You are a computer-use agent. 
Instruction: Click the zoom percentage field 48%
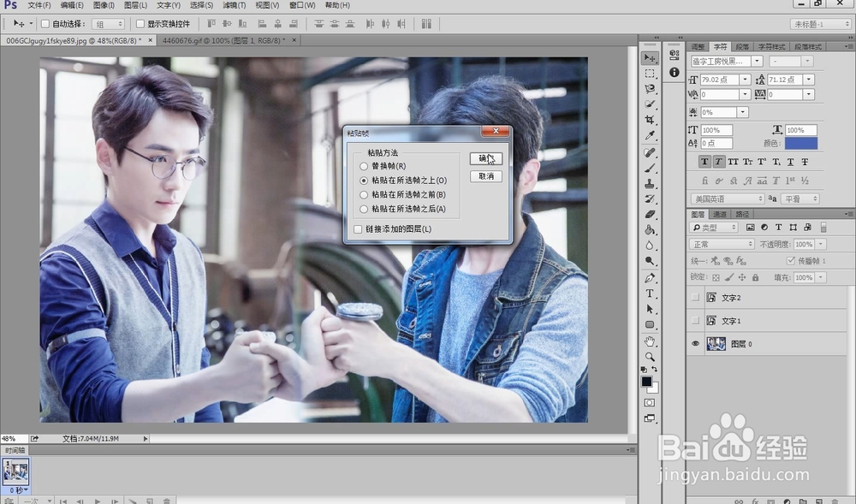[x=13, y=439]
